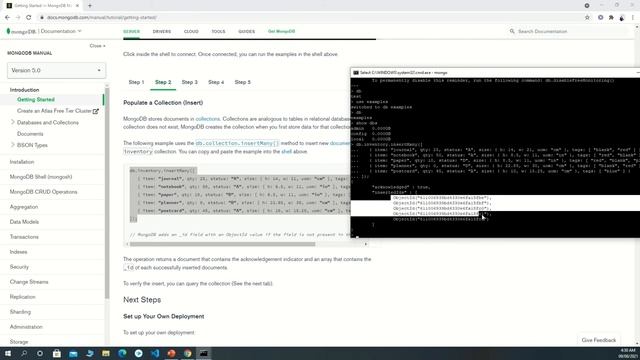The height and width of the screenshot is (360, 640).
Task: Open the collections hyperlink
Action: (x=207, y=119)
